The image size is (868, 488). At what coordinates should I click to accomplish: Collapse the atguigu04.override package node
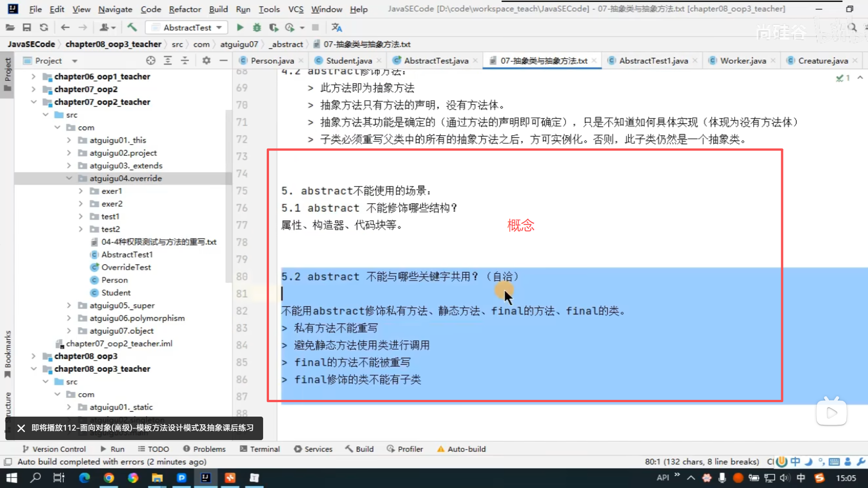tap(69, 178)
